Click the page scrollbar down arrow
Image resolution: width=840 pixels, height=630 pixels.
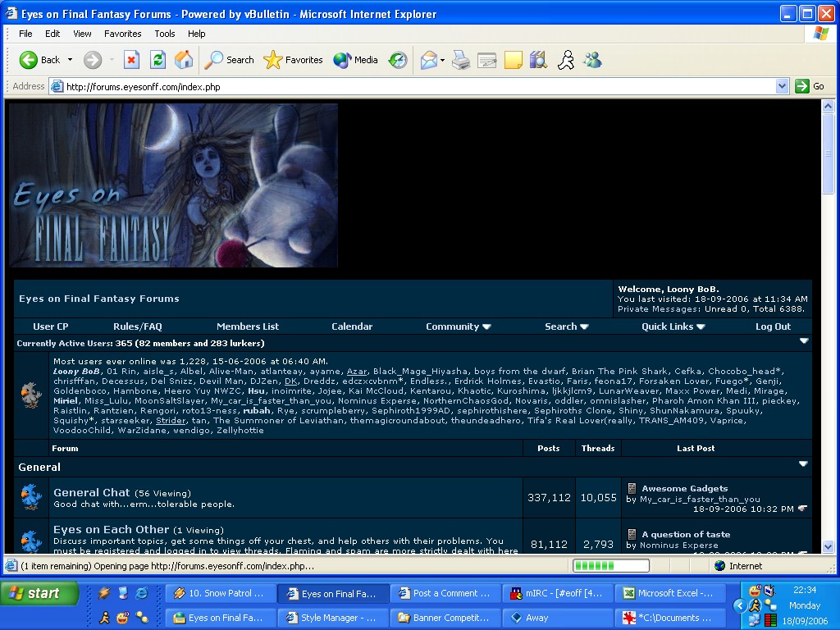tap(829, 547)
